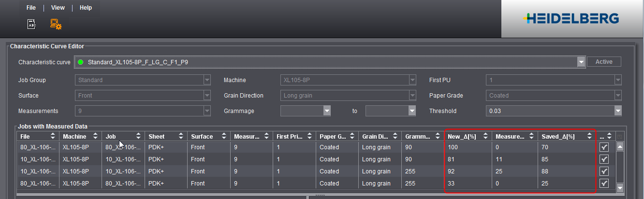Viewport: 644px width, 199px height.
Task: Open the Grain Direction dropdown
Action: coord(412,96)
